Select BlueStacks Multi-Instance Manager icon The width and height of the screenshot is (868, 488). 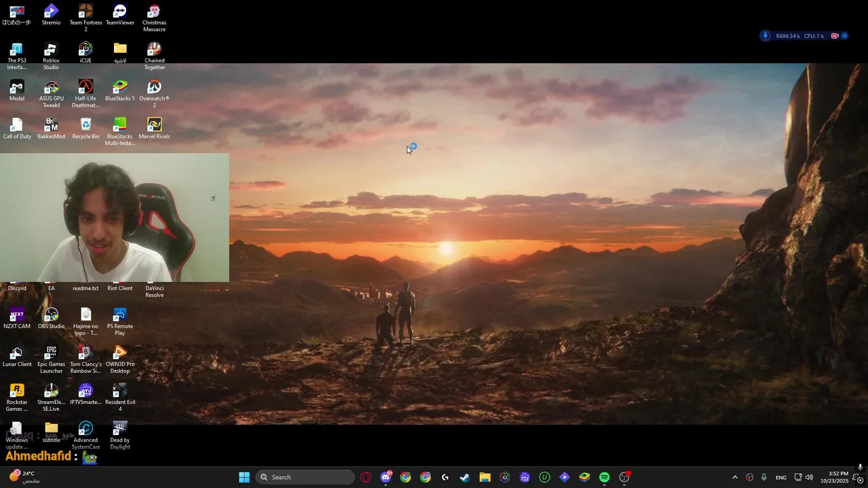point(120,131)
